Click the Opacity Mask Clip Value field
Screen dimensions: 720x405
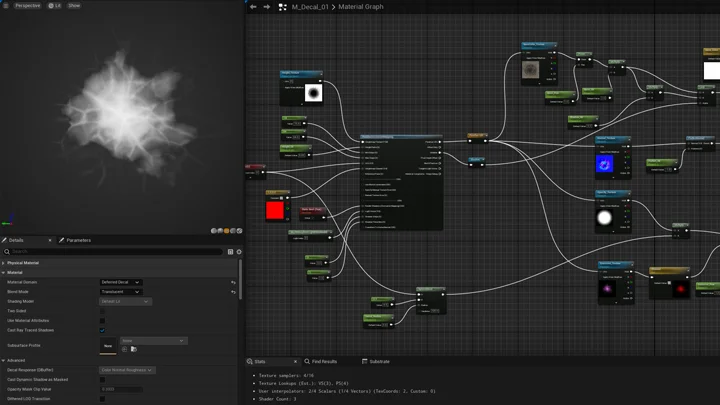coord(121,389)
